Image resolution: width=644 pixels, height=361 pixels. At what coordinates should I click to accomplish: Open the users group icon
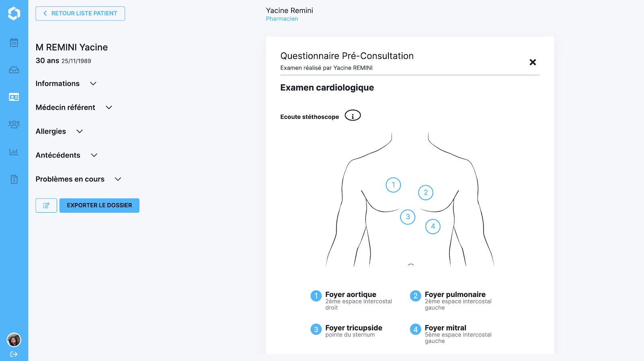(14, 124)
